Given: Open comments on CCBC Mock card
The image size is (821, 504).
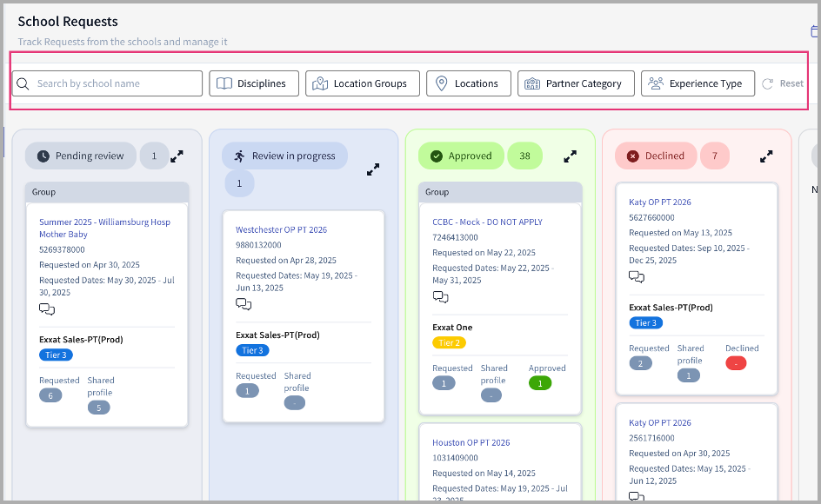Looking at the screenshot, I should click(x=440, y=297).
